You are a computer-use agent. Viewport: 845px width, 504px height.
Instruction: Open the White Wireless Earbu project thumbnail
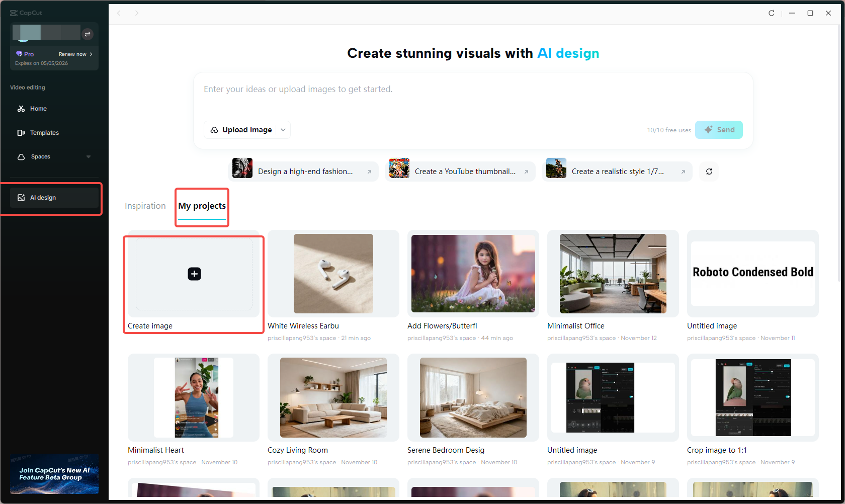click(332, 273)
